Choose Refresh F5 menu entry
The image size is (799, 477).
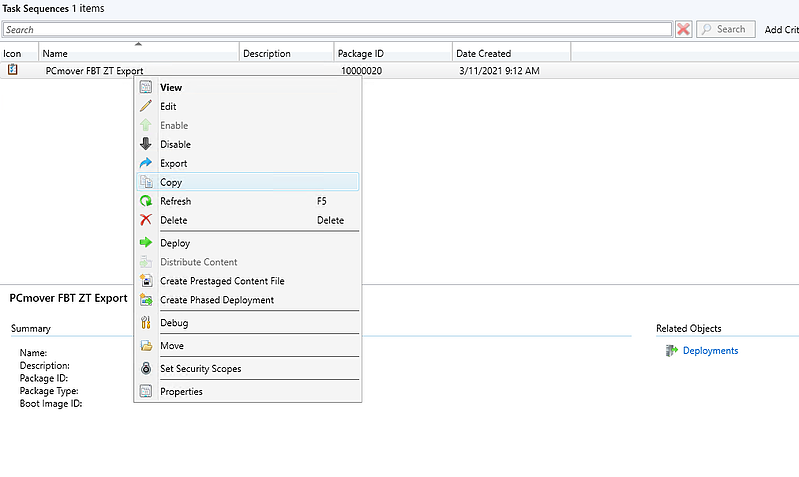[x=248, y=201]
